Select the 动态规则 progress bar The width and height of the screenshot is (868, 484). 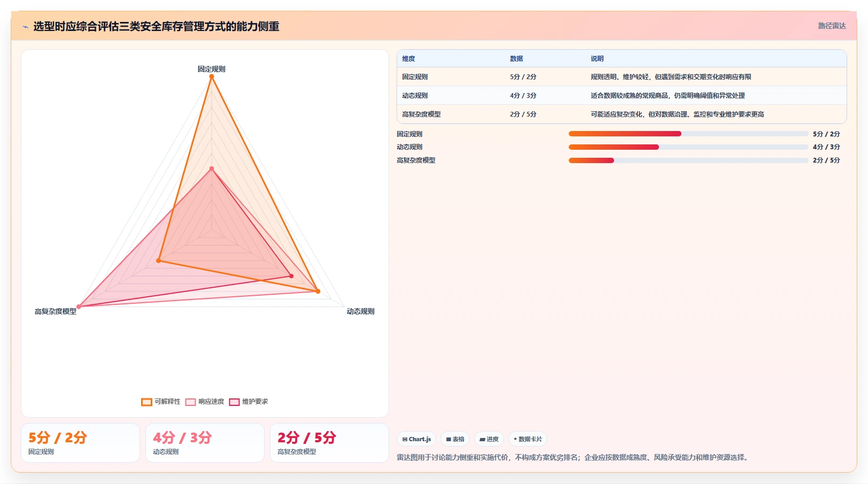(x=688, y=147)
